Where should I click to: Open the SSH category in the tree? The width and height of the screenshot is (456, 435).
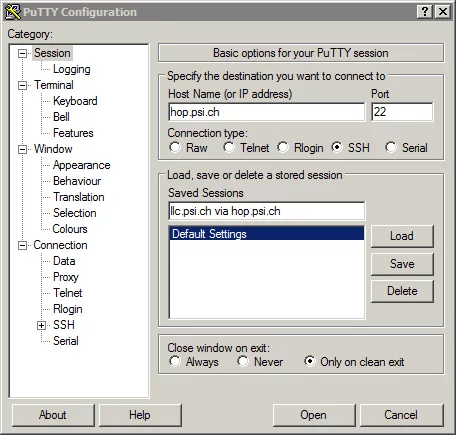(x=64, y=325)
